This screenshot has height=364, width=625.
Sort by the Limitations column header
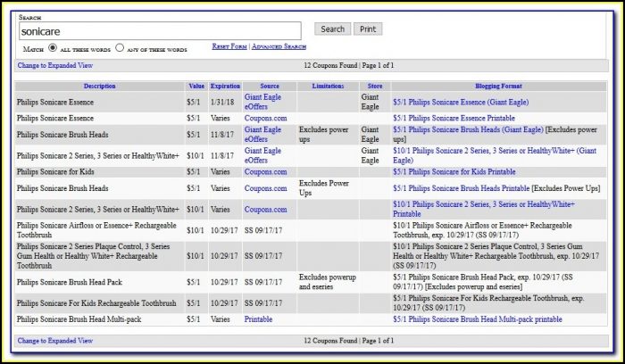pyautogui.click(x=328, y=86)
